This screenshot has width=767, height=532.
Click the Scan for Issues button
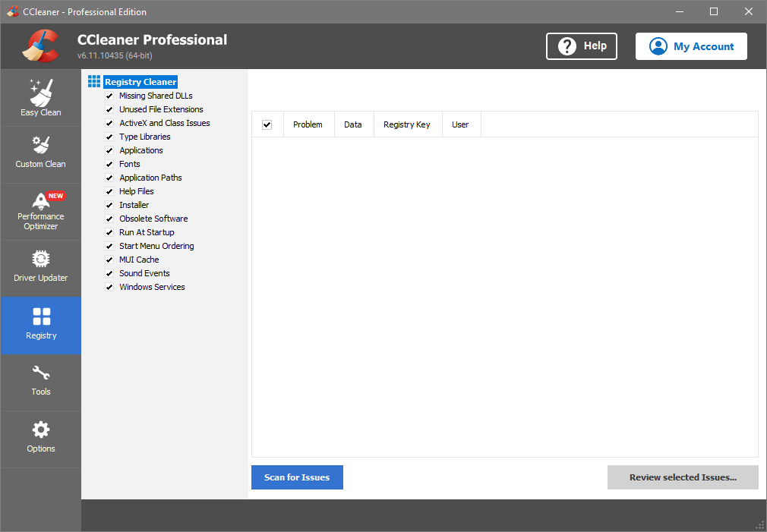point(297,477)
